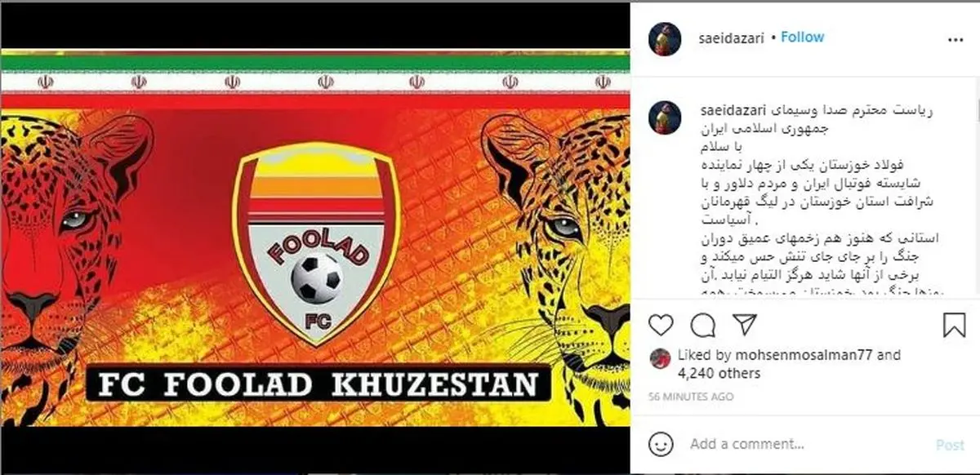980x475 pixels.
Task: Like the post with the heart icon
Action: click(661, 326)
